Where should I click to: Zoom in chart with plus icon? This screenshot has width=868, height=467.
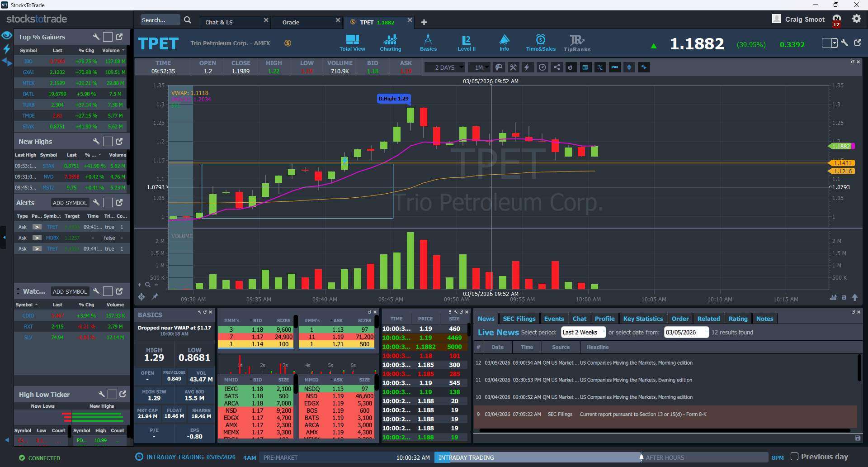point(140,285)
